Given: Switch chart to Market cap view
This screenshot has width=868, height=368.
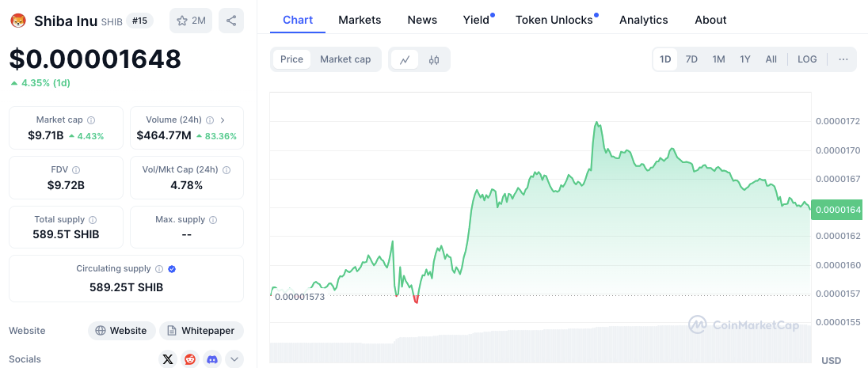Looking at the screenshot, I should [345, 59].
